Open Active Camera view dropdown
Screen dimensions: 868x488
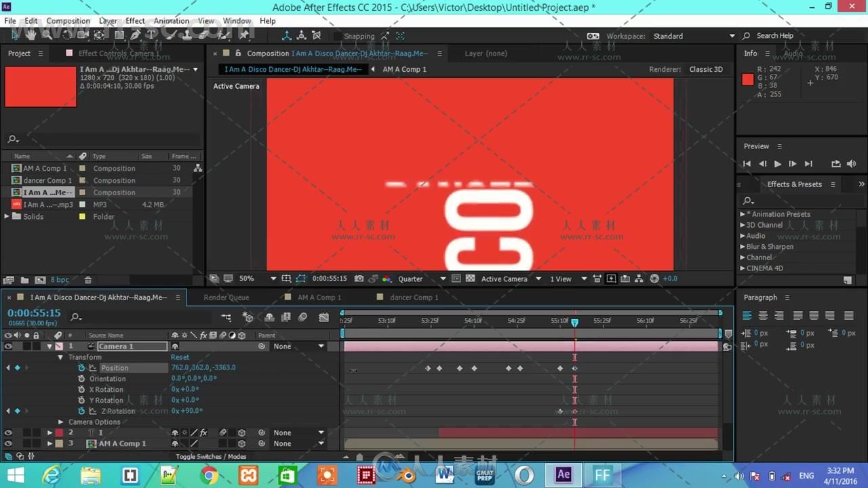tap(511, 279)
